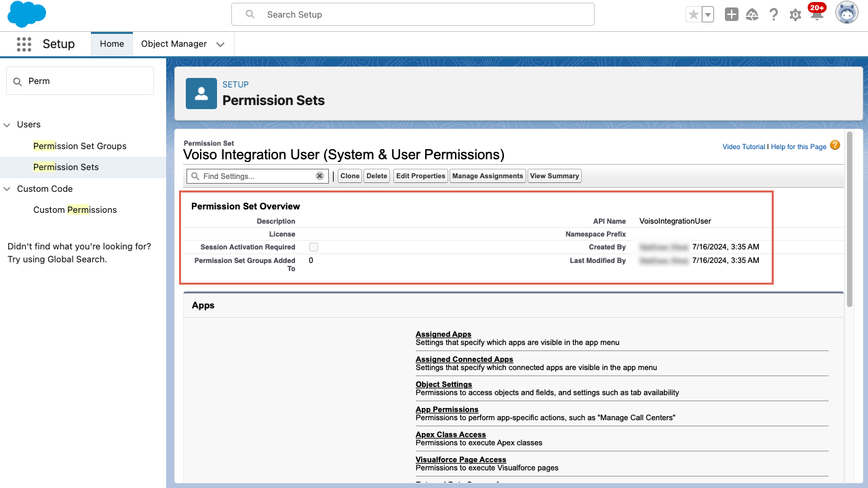This screenshot has height=488, width=868.
Task: Switch to the Home tab
Action: 112,44
